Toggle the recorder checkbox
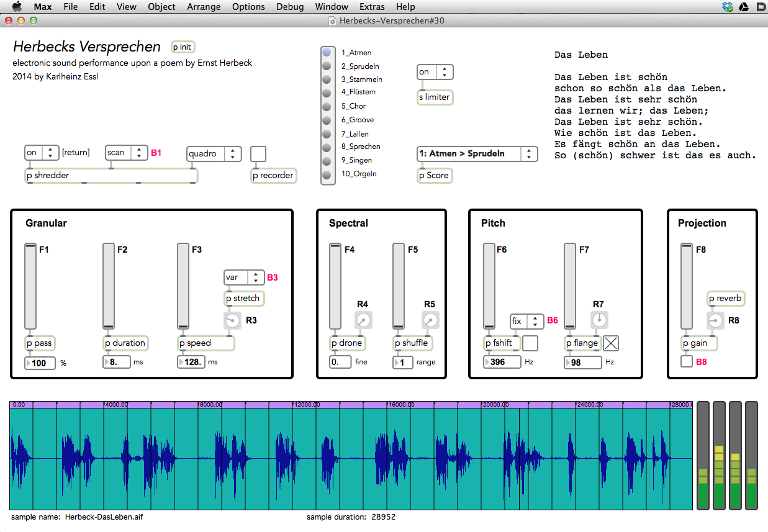The height and width of the screenshot is (532, 768). [x=258, y=153]
